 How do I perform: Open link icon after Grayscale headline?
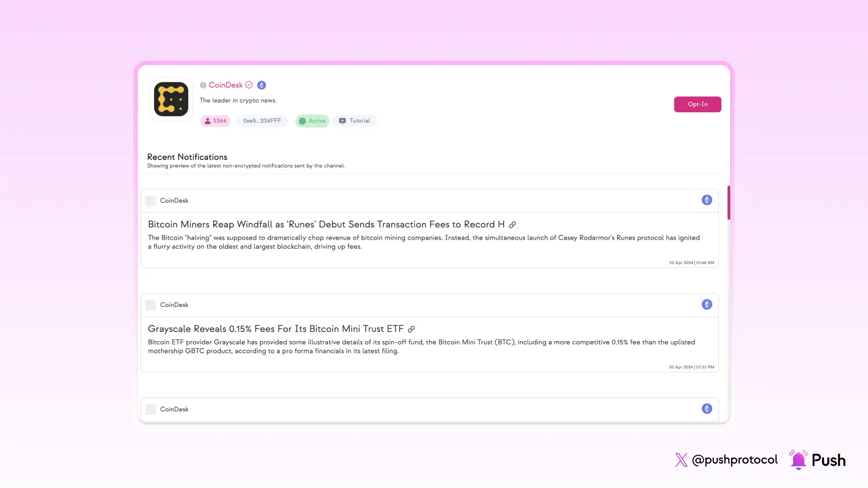(x=411, y=329)
